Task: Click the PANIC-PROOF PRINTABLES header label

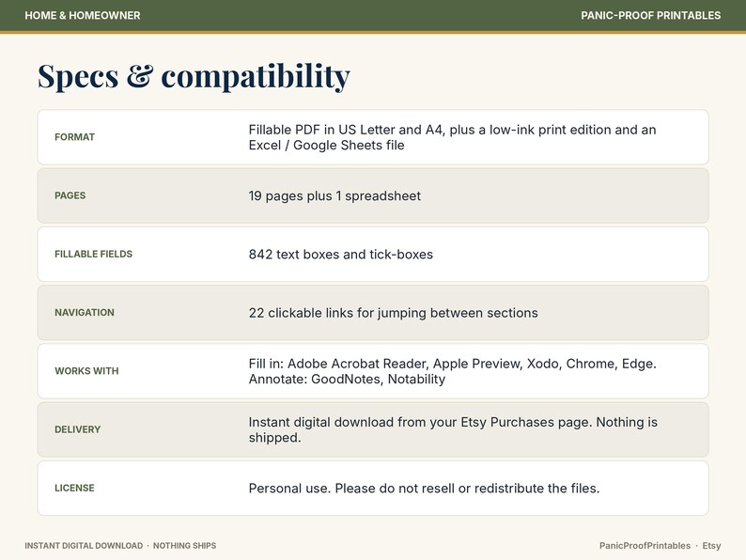Action: tap(650, 15)
